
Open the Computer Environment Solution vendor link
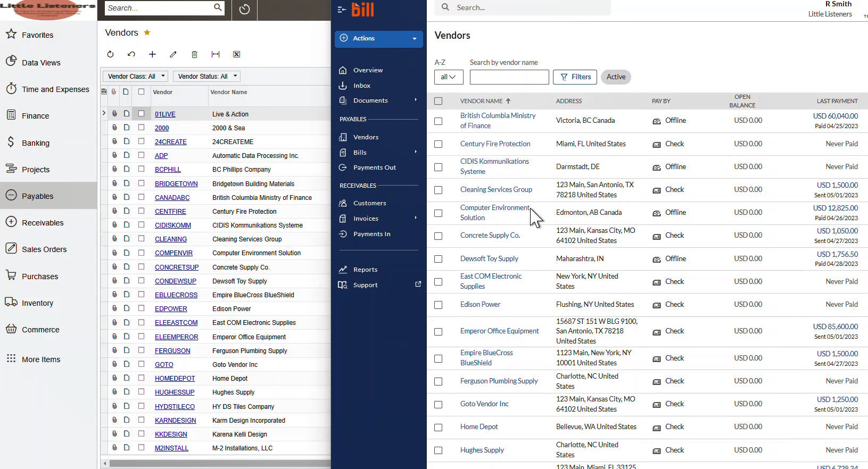pos(495,213)
